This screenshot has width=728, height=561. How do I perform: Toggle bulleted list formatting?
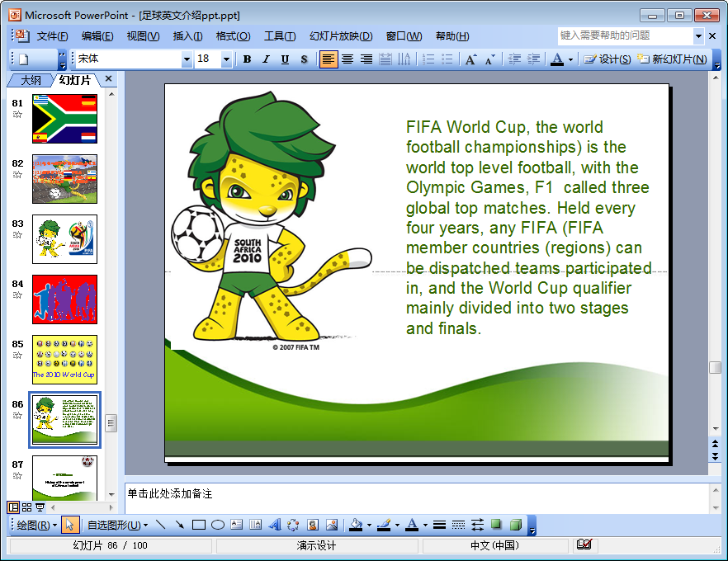click(x=447, y=59)
